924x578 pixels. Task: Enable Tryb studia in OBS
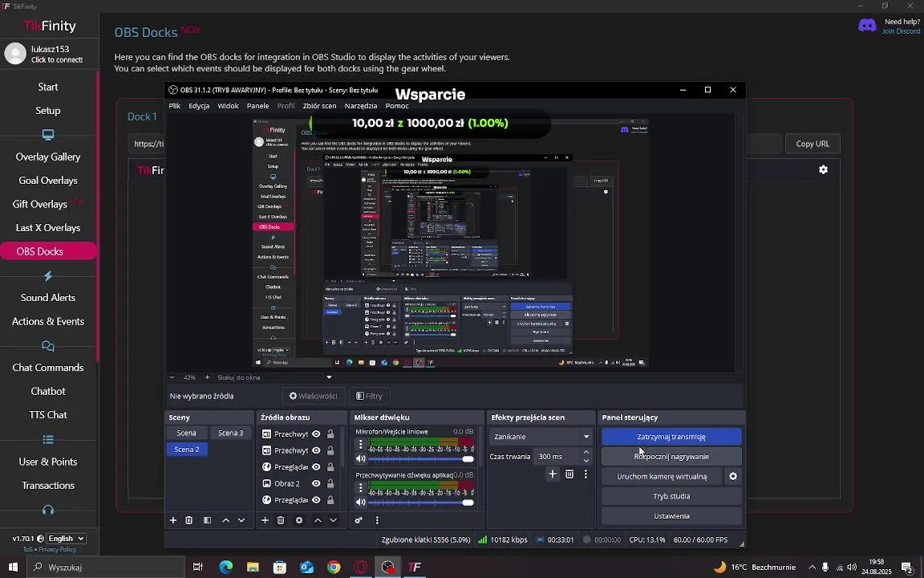tap(671, 496)
